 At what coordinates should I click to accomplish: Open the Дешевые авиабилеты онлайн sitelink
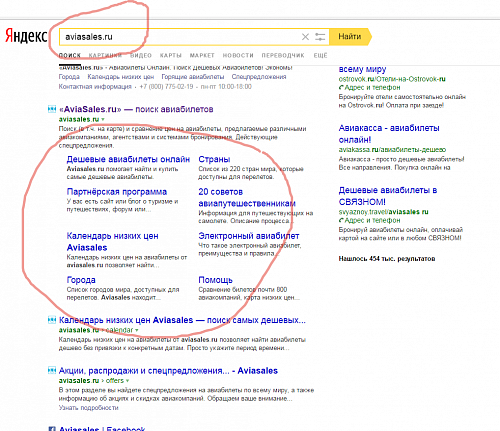pos(128,159)
